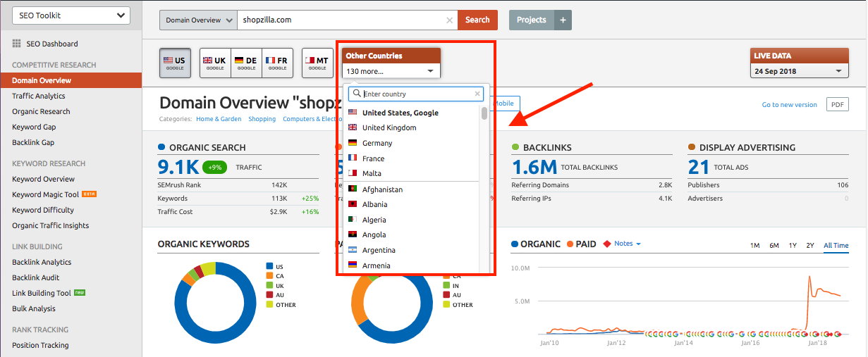The width and height of the screenshot is (868, 357).
Task: Open the Live Data date dropdown
Action: (x=800, y=71)
